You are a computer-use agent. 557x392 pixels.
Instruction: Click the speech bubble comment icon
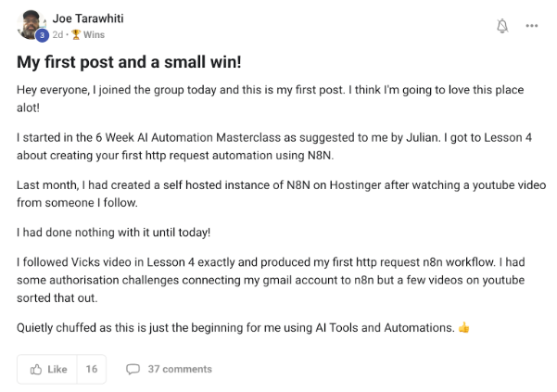tap(133, 369)
